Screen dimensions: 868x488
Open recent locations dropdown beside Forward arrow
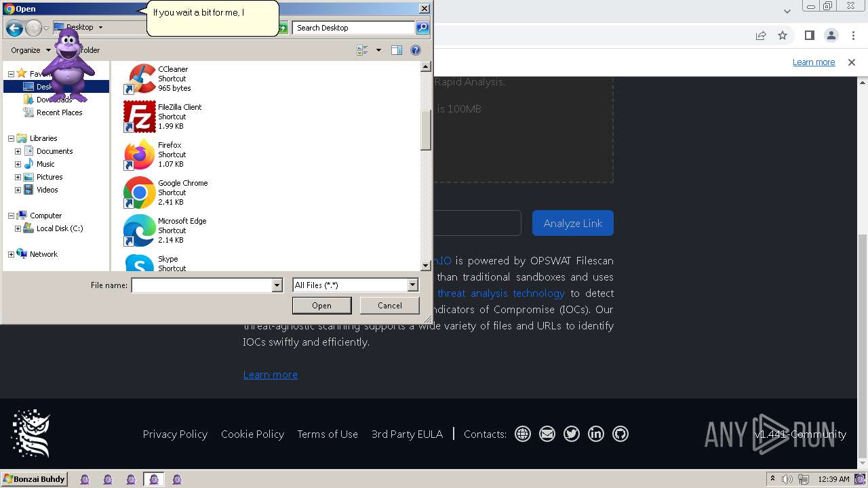click(x=46, y=28)
